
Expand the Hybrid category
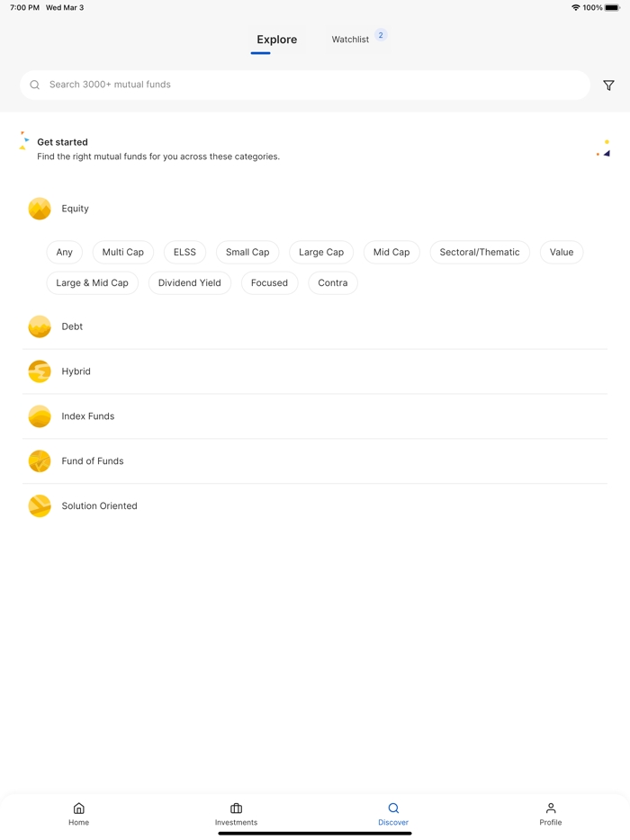(76, 371)
